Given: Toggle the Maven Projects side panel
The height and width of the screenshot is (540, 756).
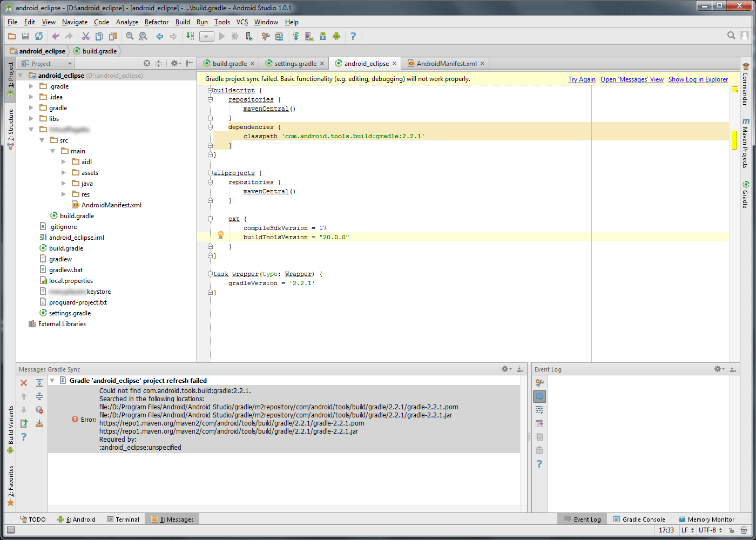Looking at the screenshot, I should [745, 143].
